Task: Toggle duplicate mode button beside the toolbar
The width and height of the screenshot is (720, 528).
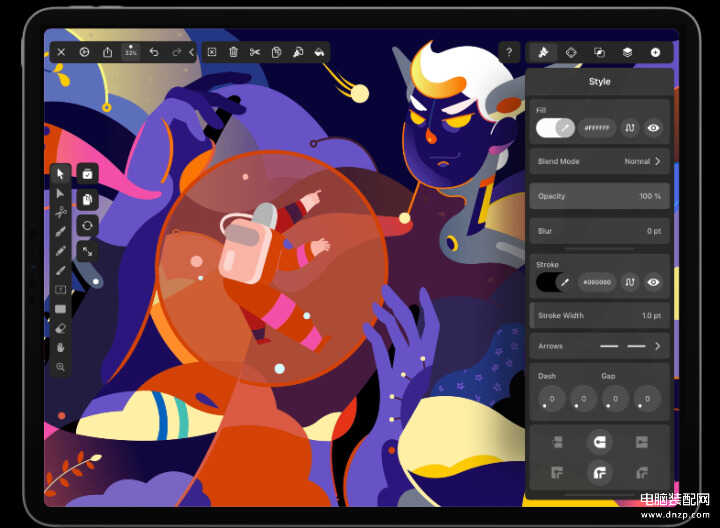Action: (87, 200)
